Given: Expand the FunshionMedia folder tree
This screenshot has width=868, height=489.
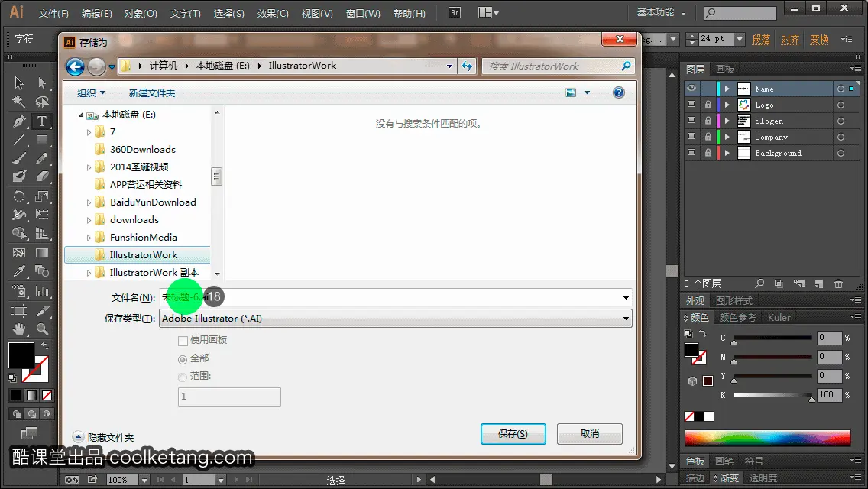Looking at the screenshot, I should click(x=89, y=238).
